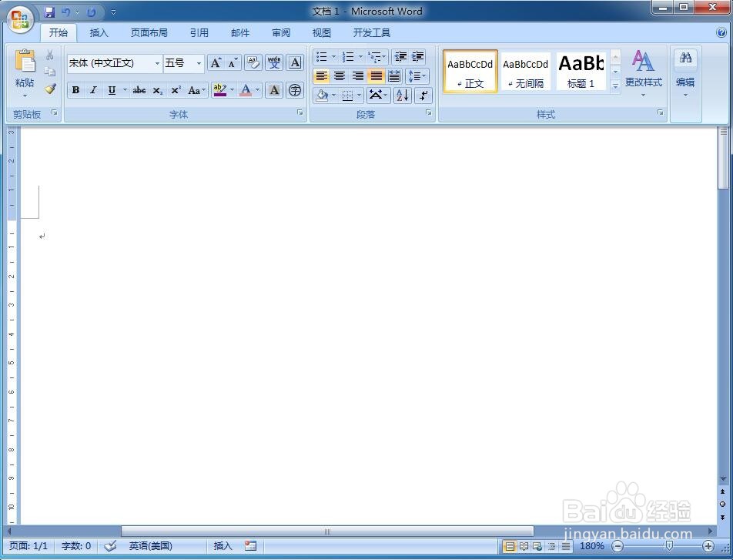
Task: Toggle Subscript formatting
Action: (158, 90)
